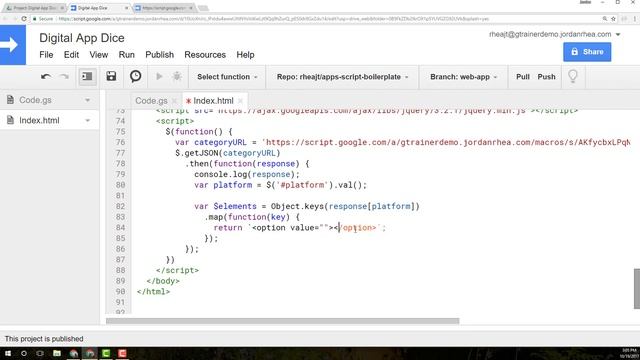Bookmark page with star icon
The width and height of the screenshot is (640, 360).
(613, 19)
